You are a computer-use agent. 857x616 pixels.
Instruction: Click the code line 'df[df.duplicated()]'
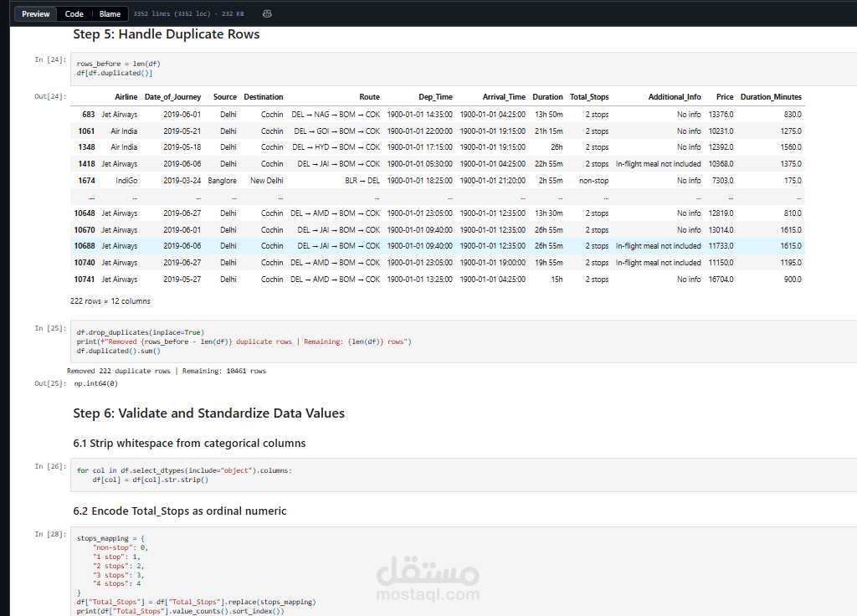pyautogui.click(x=115, y=73)
